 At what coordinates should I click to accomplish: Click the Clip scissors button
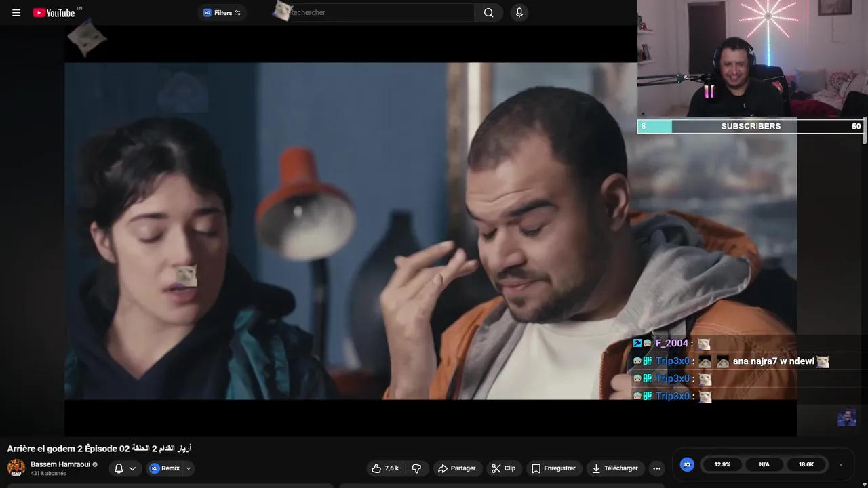(x=504, y=468)
